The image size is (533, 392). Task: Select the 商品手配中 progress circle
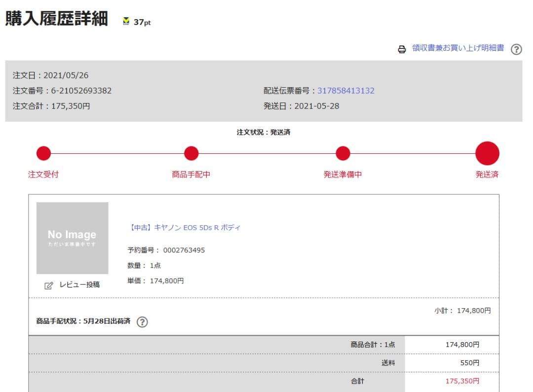191,153
